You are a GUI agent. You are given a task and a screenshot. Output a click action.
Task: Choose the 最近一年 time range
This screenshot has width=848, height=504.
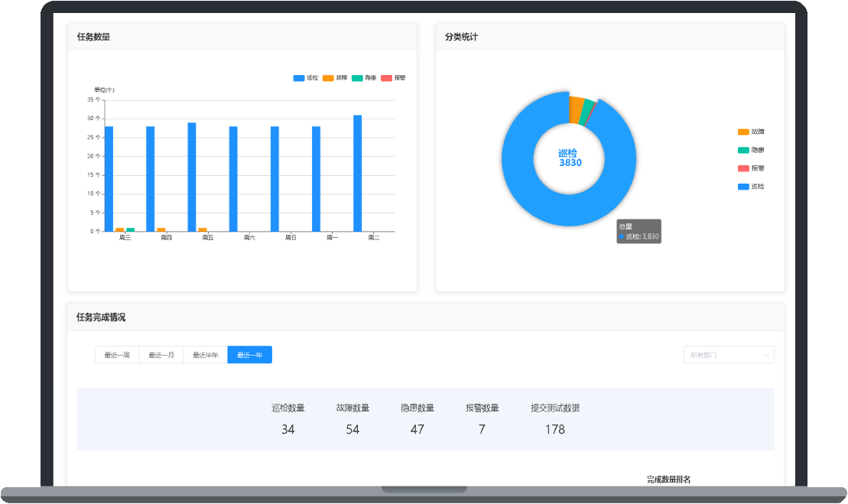250,355
